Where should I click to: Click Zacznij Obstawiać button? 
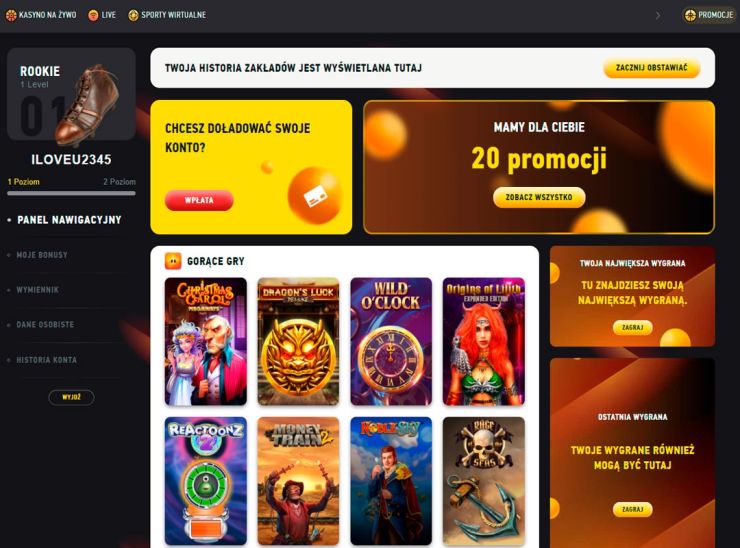(652, 68)
